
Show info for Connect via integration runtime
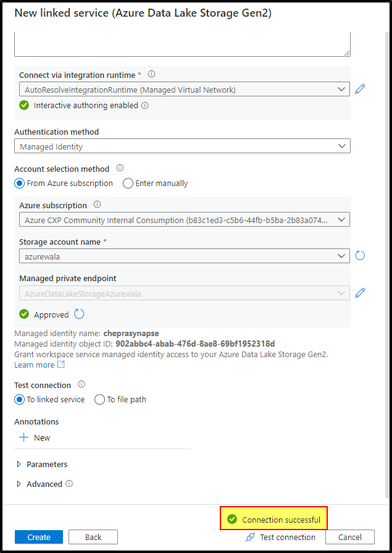[152, 74]
